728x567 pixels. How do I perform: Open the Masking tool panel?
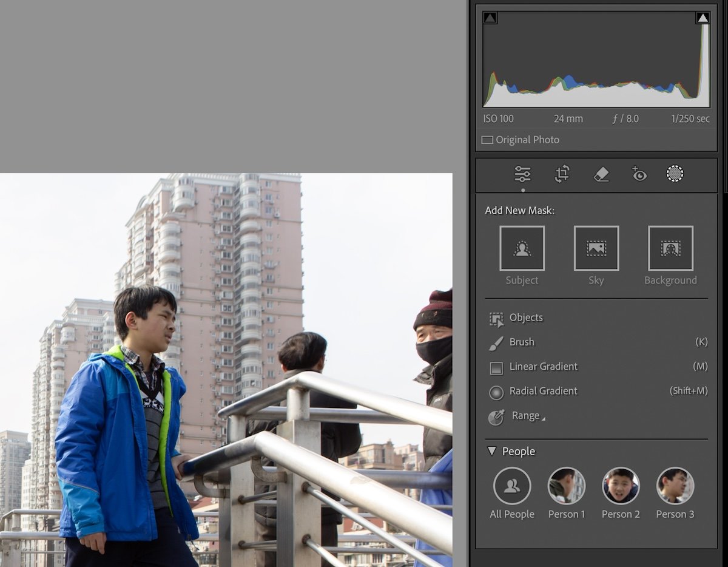click(675, 174)
